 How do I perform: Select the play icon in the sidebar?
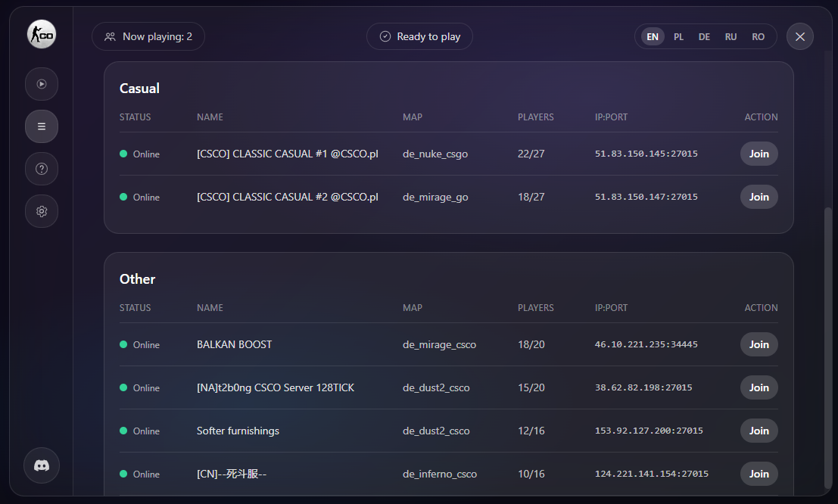(x=42, y=84)
